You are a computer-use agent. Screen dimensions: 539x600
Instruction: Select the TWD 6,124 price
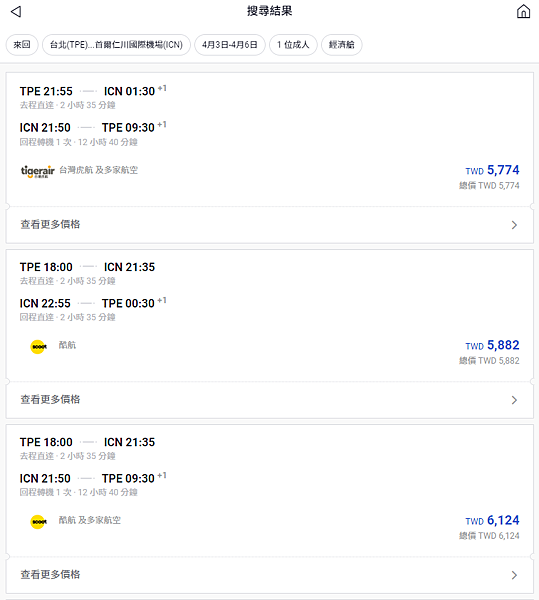(492, 520)
